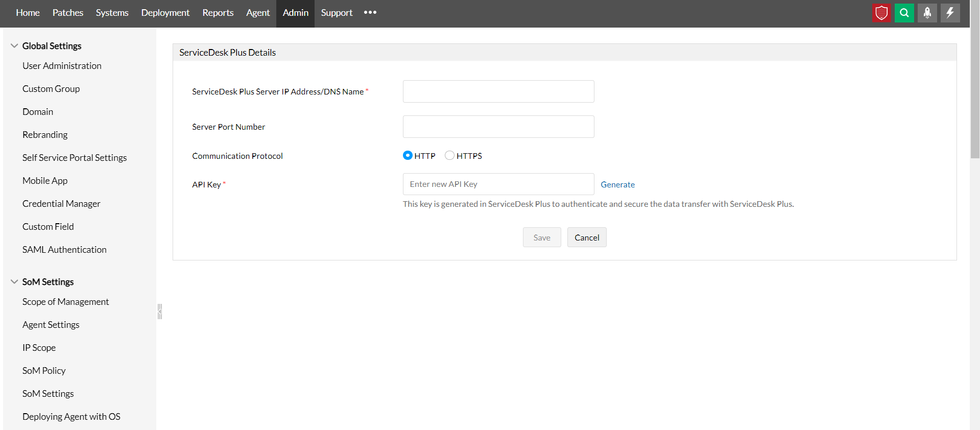Click the Generate API key link
Image resolution: width=980 pixels, height=430 pixels.
pyautogui.click(x=617, y=184)
